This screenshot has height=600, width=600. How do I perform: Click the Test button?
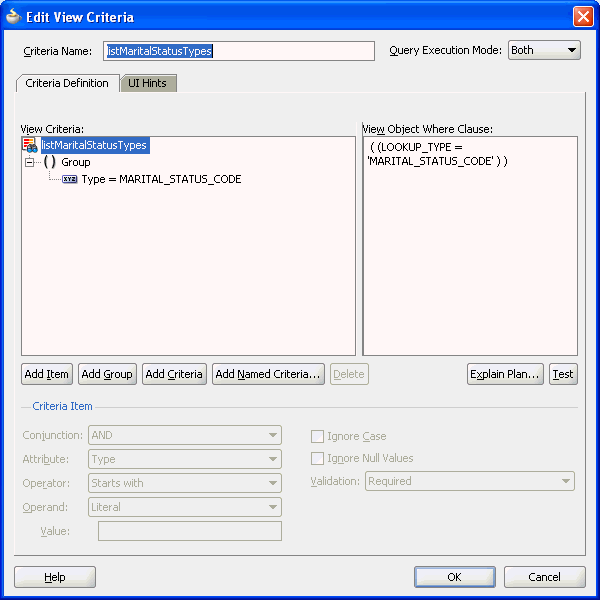[563, 374]
